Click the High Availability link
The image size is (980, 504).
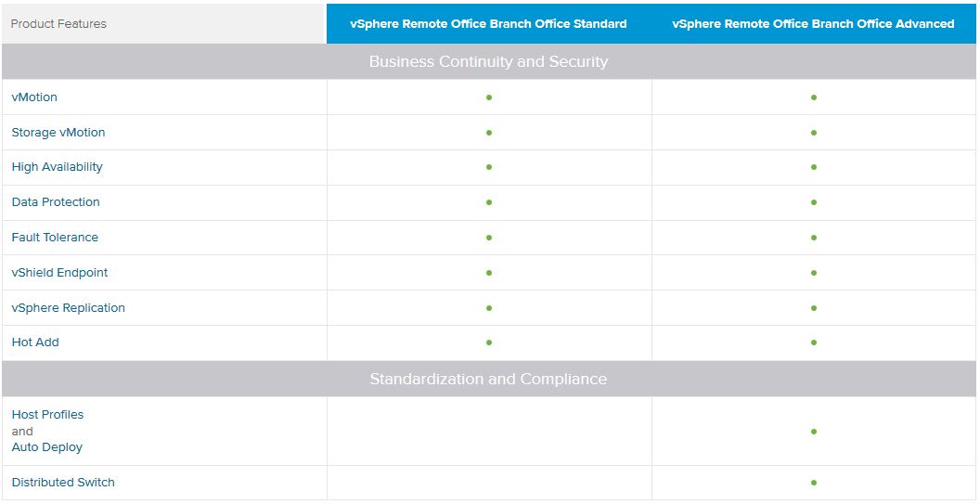(x=57, y=167)
